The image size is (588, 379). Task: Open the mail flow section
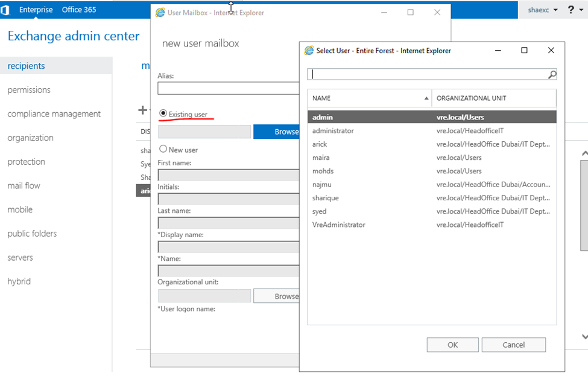pos(24,186)
